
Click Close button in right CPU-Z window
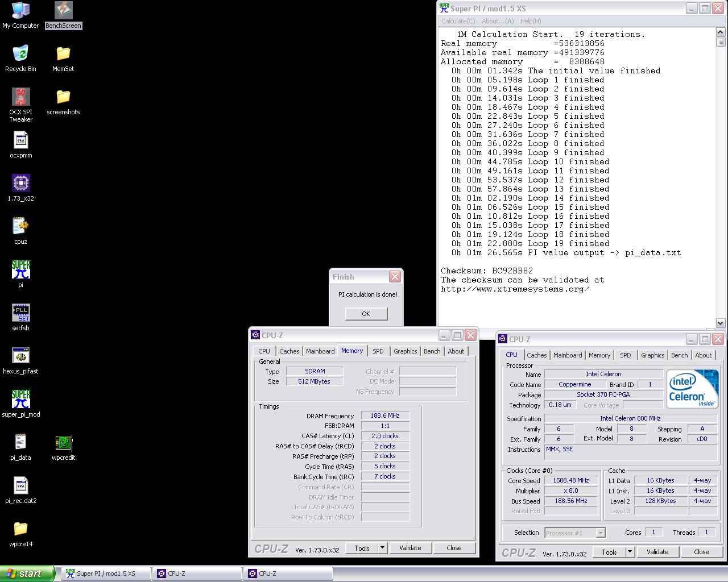click(x=701, y=552)
